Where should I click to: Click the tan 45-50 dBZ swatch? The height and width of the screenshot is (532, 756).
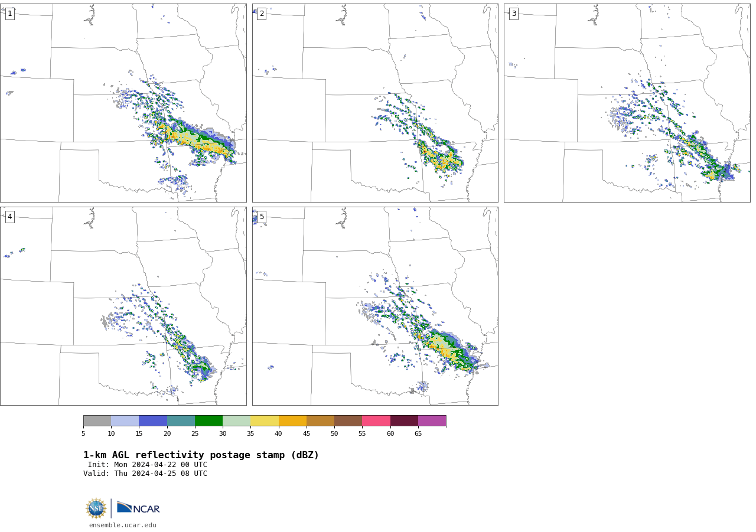[320, 421]
